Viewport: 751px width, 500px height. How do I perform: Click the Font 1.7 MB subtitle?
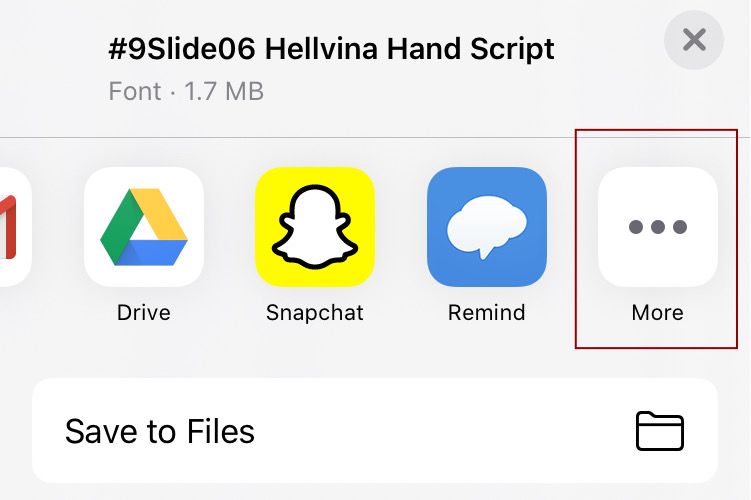(x=186, y=91)
